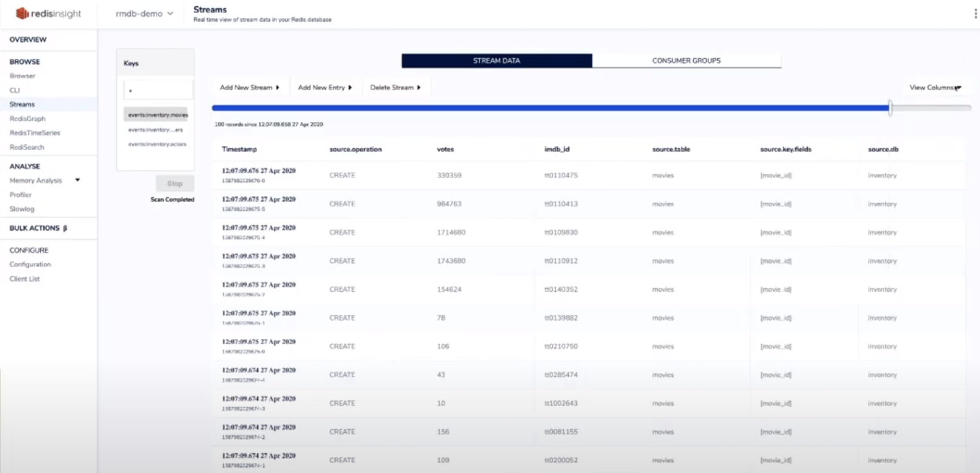Select events:inventory:actors key

157,144
